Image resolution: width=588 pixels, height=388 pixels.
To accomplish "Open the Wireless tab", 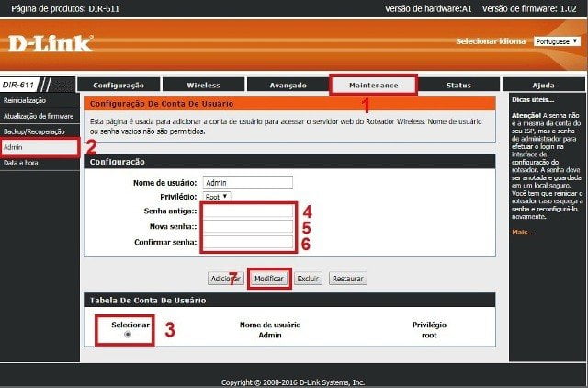I will click(203, 86).
